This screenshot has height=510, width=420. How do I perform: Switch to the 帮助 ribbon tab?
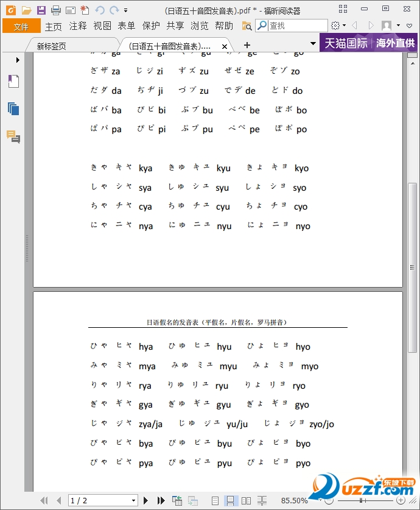click(224, 26)
